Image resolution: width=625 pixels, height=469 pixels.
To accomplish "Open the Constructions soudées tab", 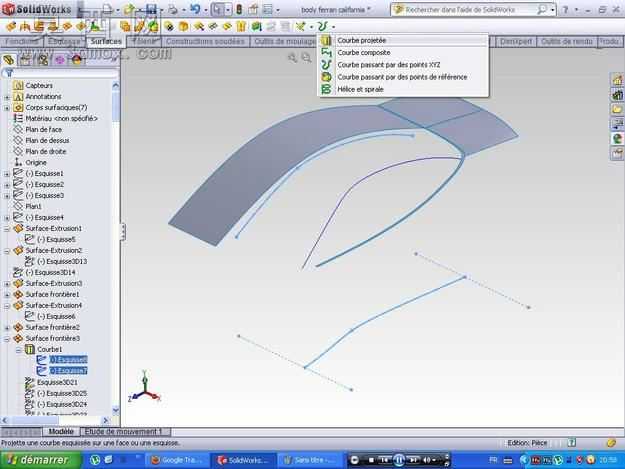I will point(205,41).
